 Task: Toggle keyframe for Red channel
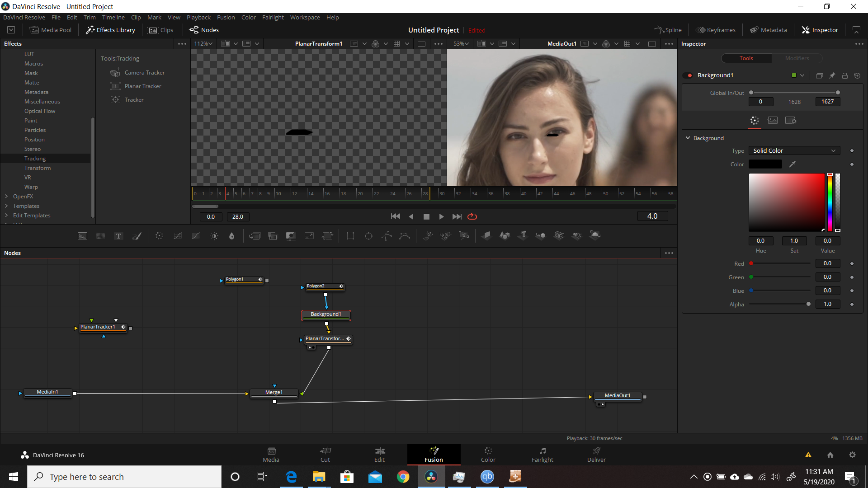pos(852,263)
